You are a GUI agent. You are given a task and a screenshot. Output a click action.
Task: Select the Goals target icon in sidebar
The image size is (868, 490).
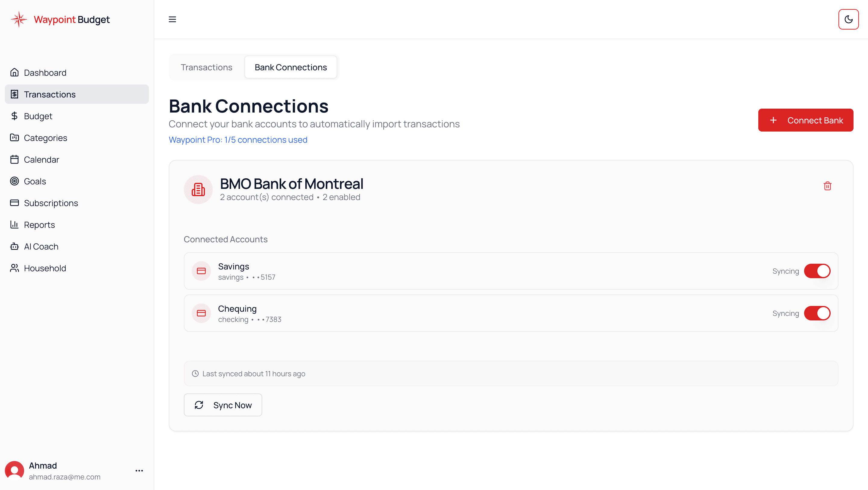coord(14,181)
